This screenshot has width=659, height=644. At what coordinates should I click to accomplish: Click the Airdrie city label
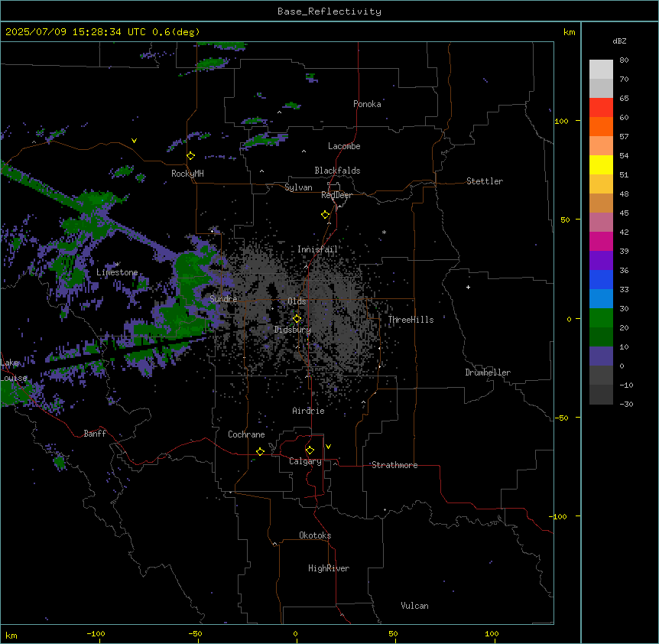coord(309,411)
